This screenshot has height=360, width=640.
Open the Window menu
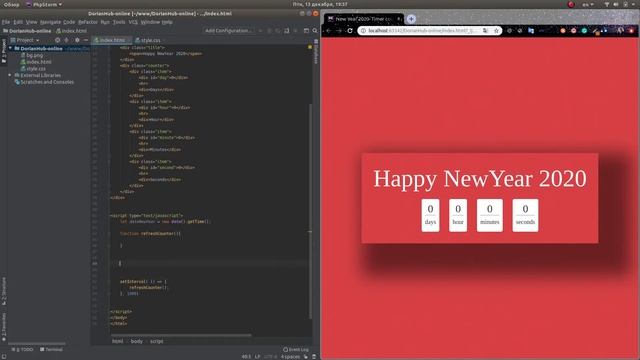tap(150, 22)
